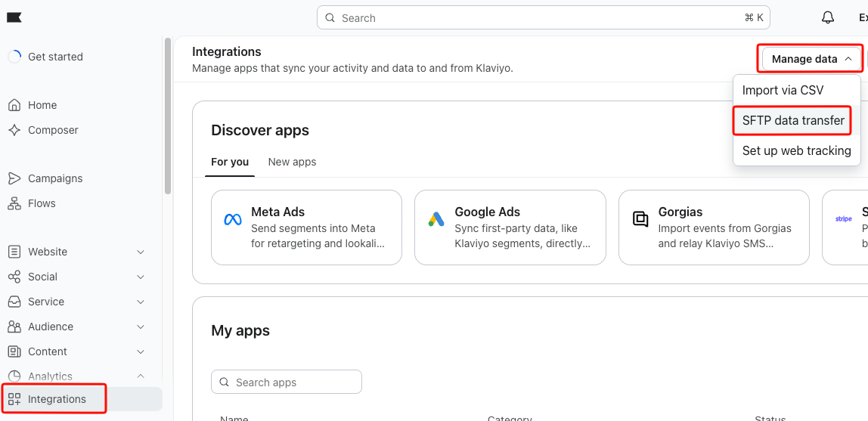Click the Content newspaper icon
This screenshot has height=421, width=868.
tap(14, 351)
